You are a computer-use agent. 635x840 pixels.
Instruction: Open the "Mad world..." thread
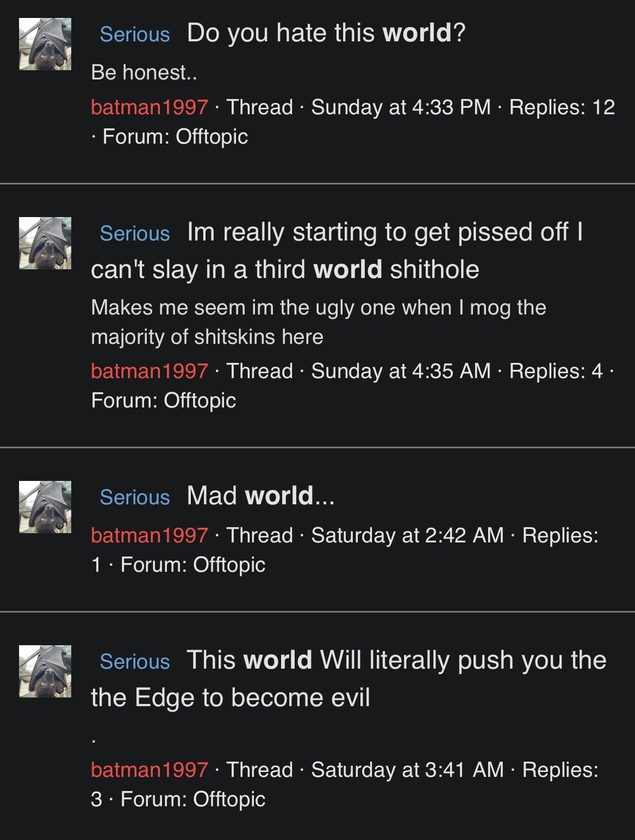point(260,496)
